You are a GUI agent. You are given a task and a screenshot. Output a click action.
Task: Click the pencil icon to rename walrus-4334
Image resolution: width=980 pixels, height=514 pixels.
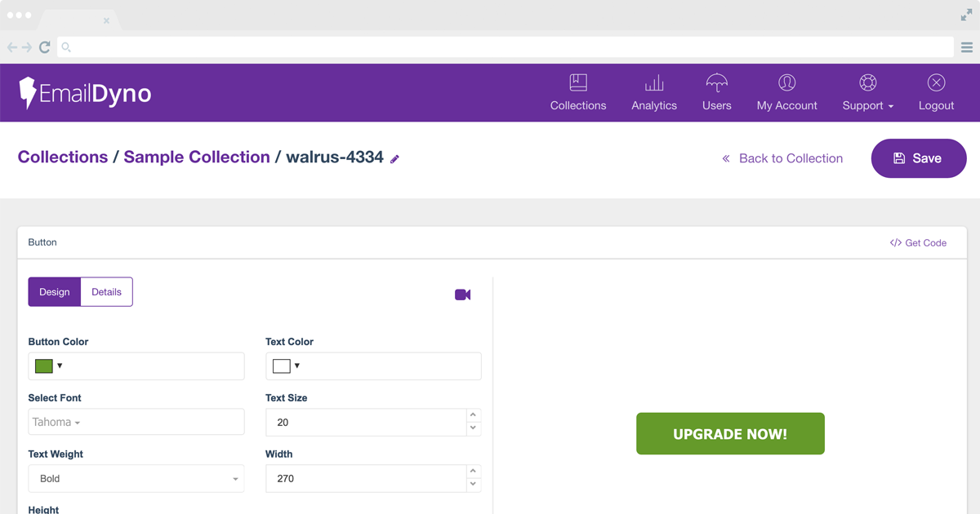394,159
